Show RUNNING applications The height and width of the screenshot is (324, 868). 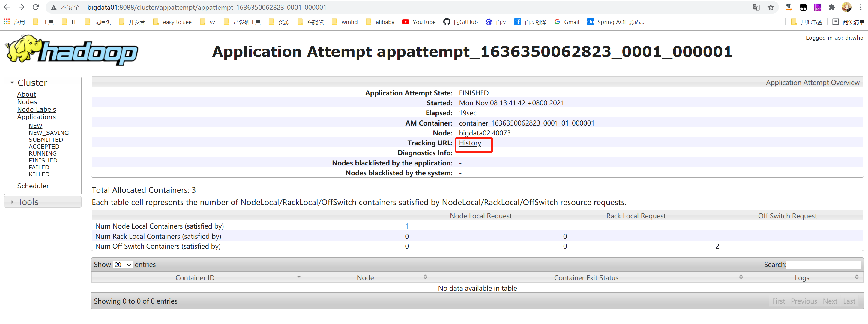(x=43, y=153)
